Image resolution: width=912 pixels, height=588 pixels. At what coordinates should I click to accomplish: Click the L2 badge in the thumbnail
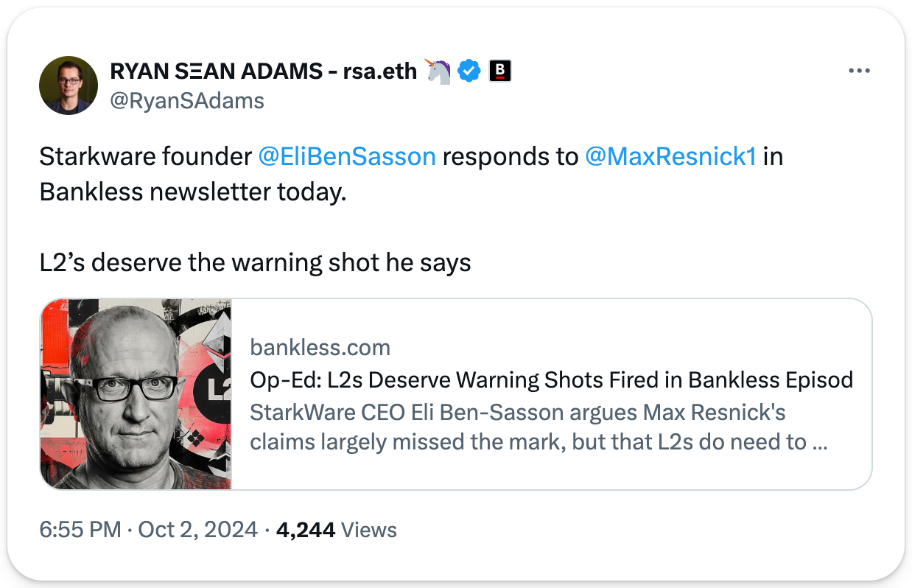(217, 390)
